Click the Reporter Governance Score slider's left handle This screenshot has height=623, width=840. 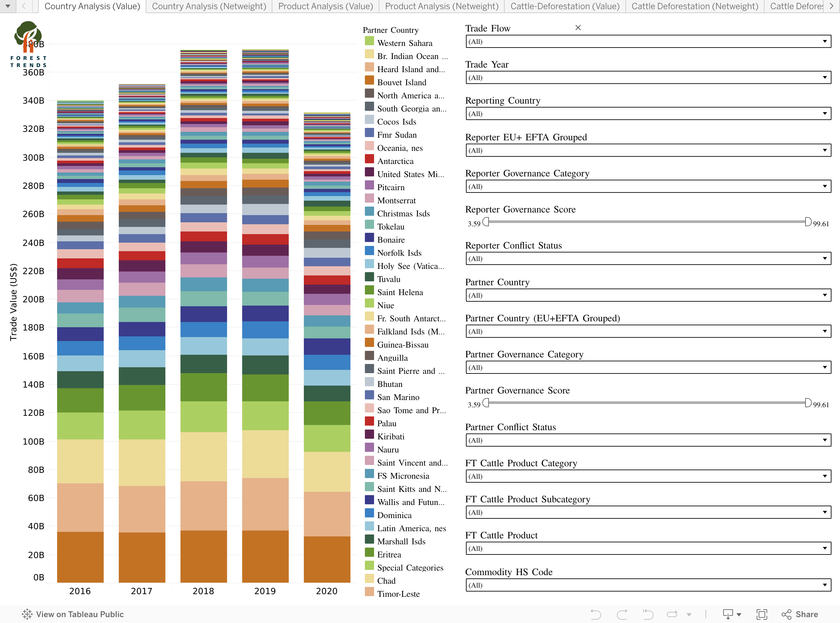pos(486,222)
